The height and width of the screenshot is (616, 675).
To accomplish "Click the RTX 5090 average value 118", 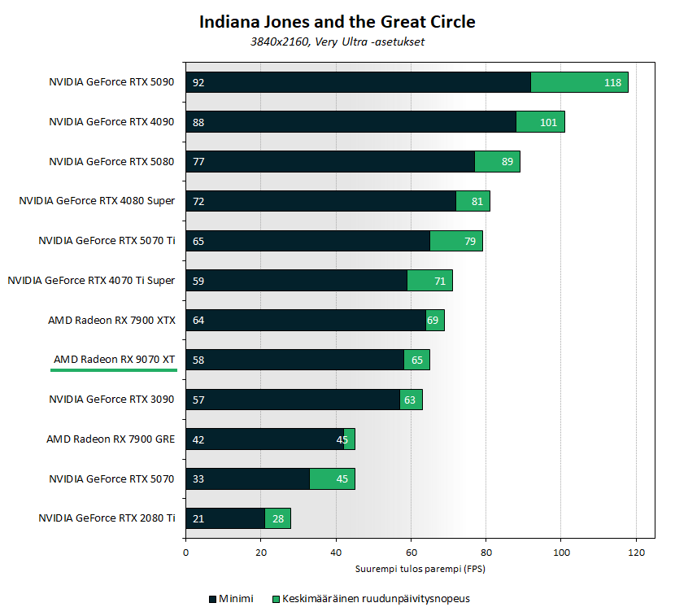I will point(612,83).
